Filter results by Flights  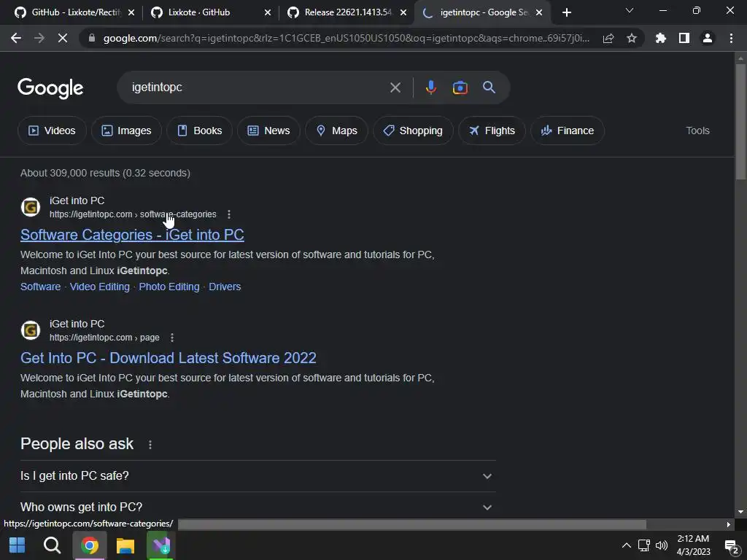492,131
